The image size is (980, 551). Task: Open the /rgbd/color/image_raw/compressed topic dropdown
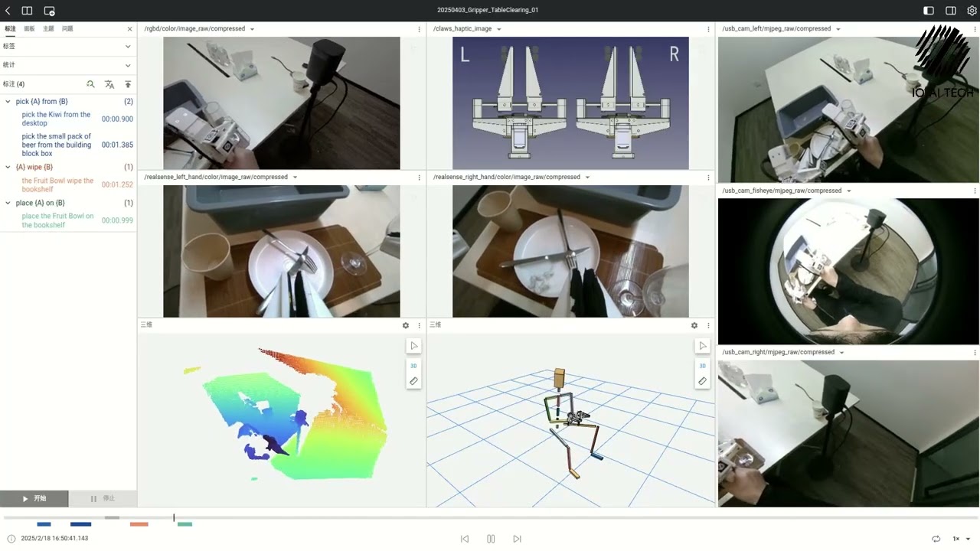(252, 29)
